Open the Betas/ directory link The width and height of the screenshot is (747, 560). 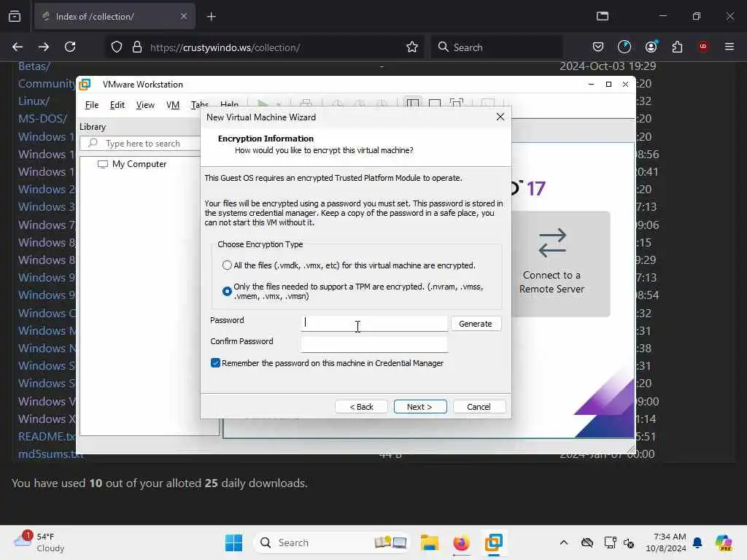click(34, 66)
